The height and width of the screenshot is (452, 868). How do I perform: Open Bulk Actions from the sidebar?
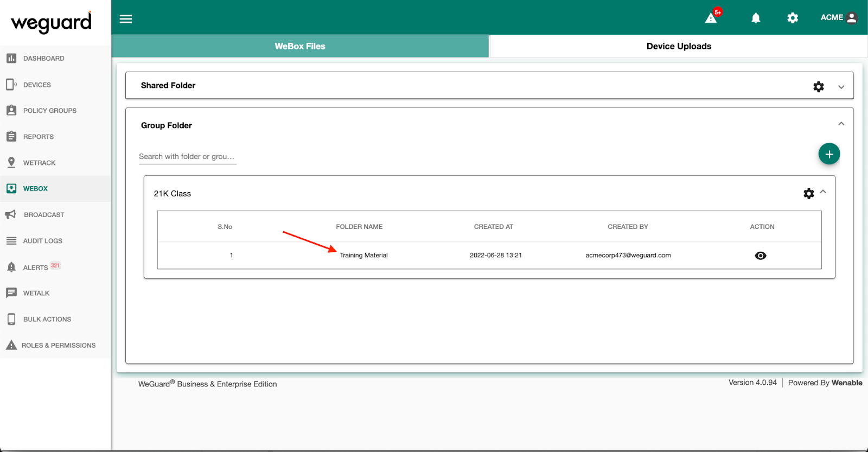(x=47, y=319)
